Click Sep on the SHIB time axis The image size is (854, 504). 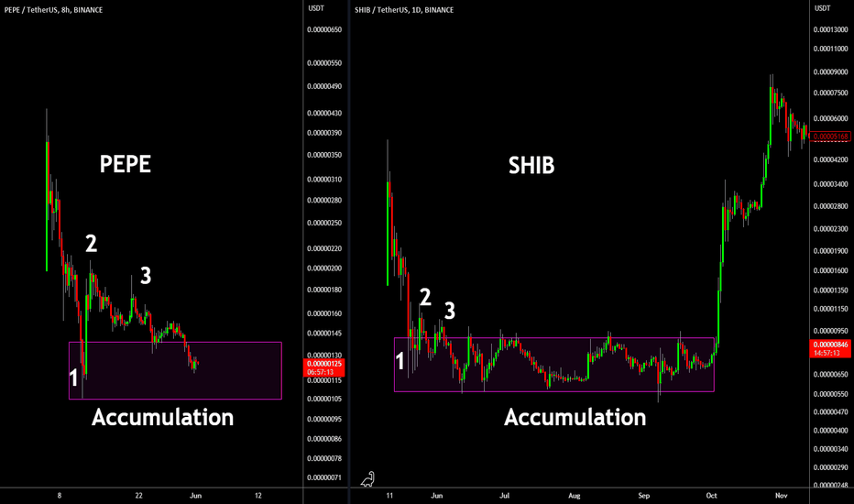tap(644, 496)
